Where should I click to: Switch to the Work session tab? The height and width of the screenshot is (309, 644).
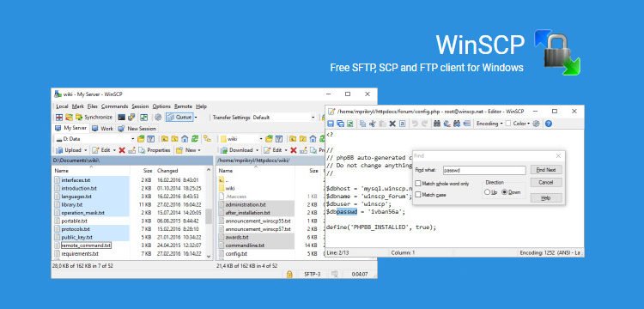(x=102, y=129)
